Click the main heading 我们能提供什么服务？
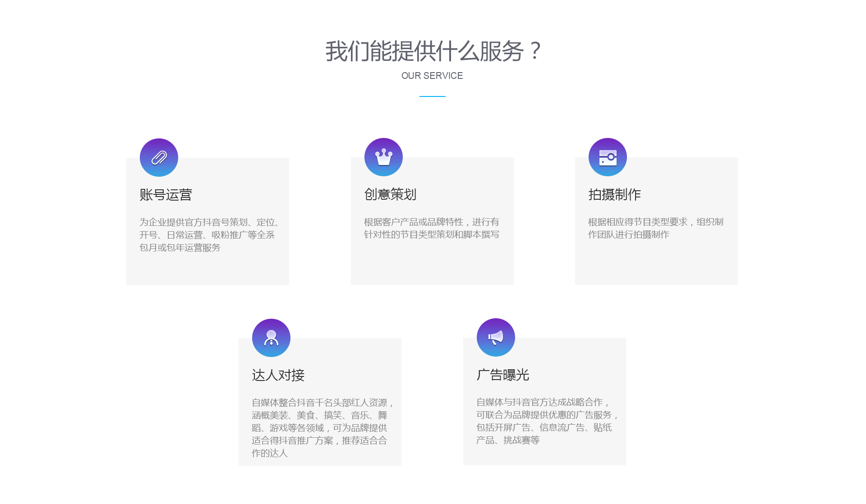866x504 pixels. click(x=433, y=51)
